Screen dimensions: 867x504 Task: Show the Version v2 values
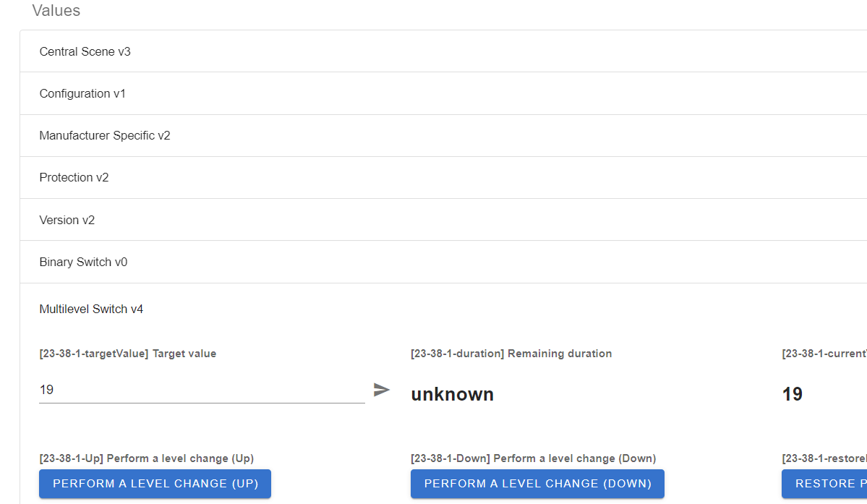coord(67,220)
